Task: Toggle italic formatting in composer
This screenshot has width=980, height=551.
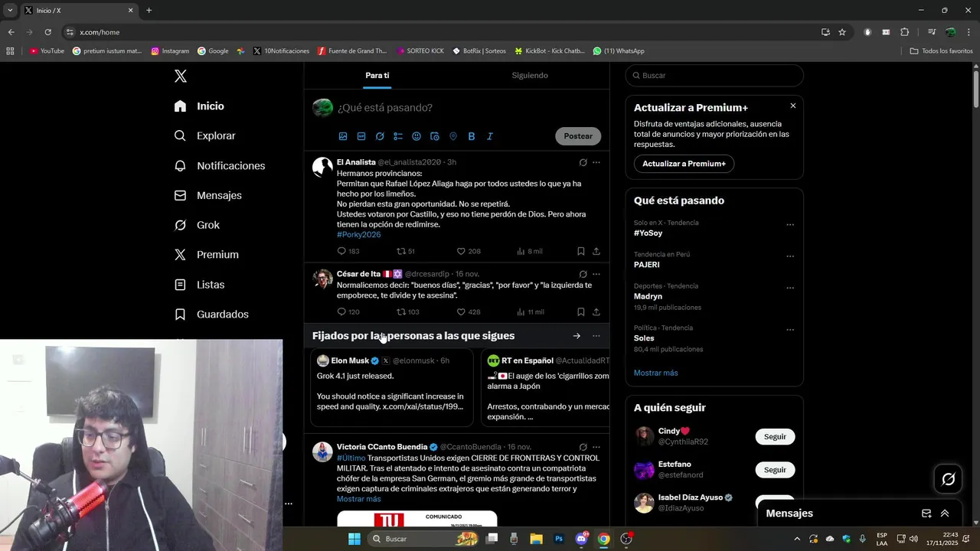Action: point(490,136)
